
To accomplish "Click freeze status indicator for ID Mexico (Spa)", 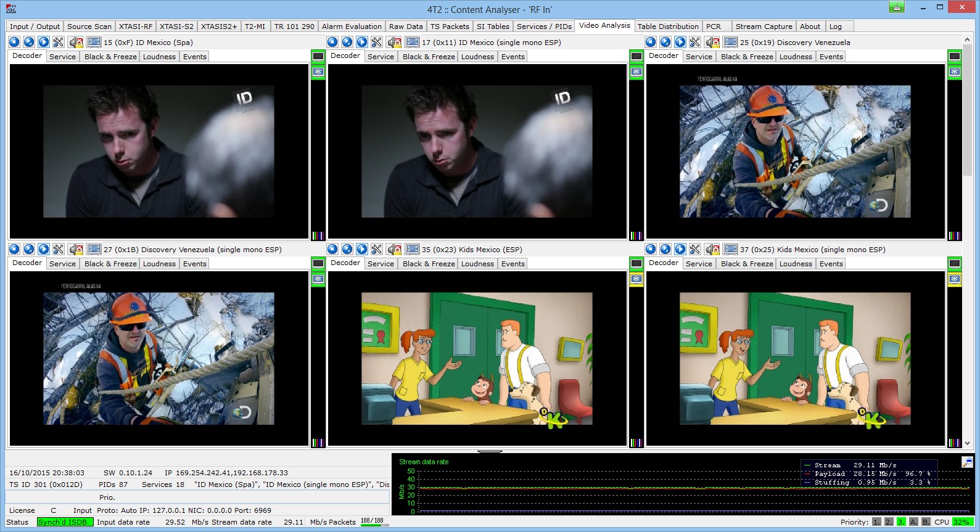I will pos(318,72).
